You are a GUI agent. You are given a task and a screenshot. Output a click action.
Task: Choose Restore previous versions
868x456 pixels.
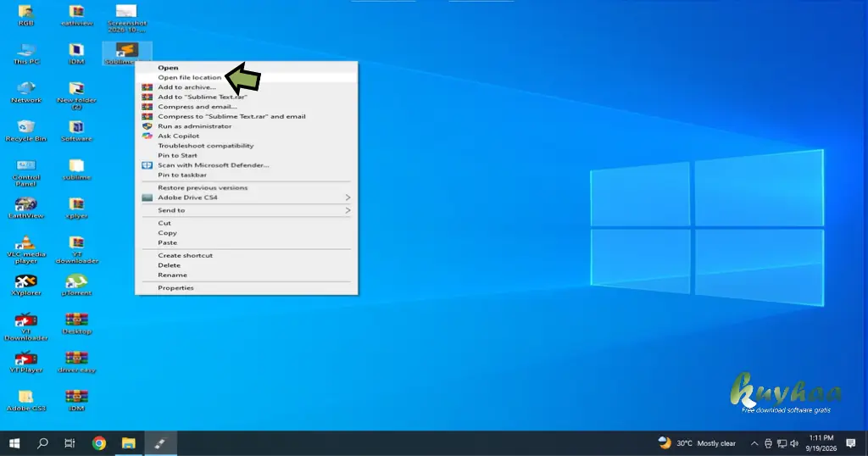pos(247,187)
